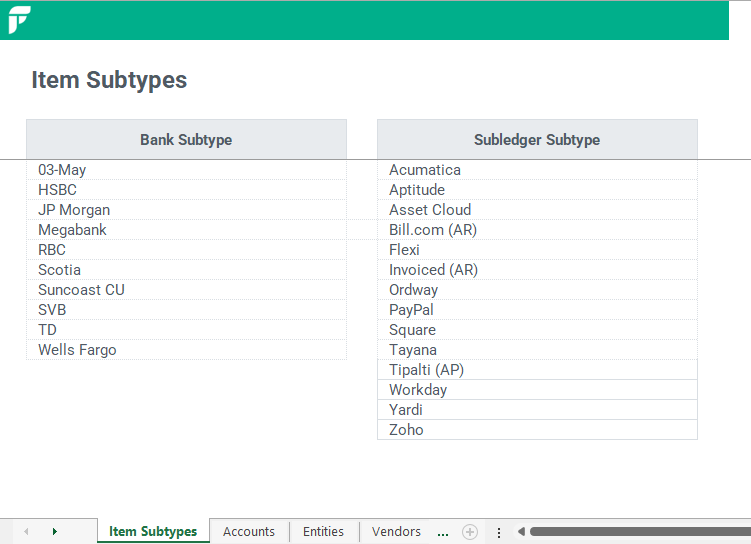
Task: Click the horizontal scrollbar left arrow
Action: pyautogui.click(x=522, y=532)
